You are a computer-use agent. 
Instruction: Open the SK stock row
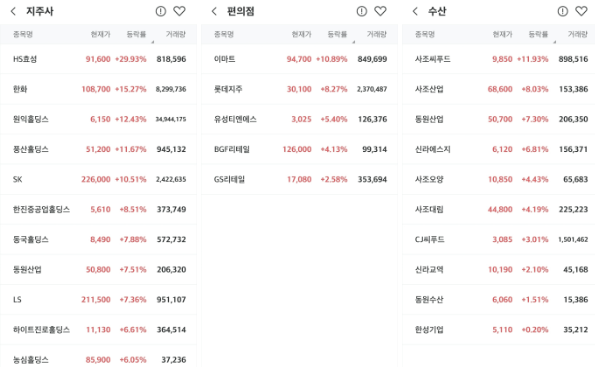coord(98,179)
